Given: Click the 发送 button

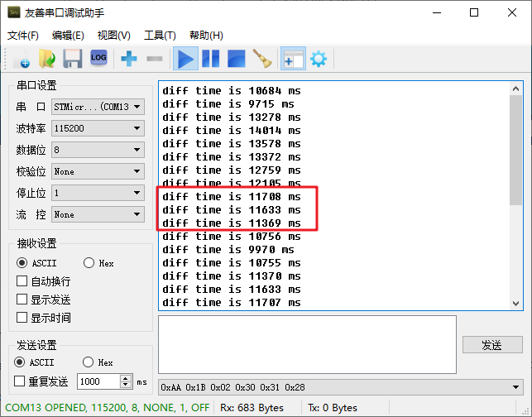Looking at the screenshot, I should click(492, 345).
